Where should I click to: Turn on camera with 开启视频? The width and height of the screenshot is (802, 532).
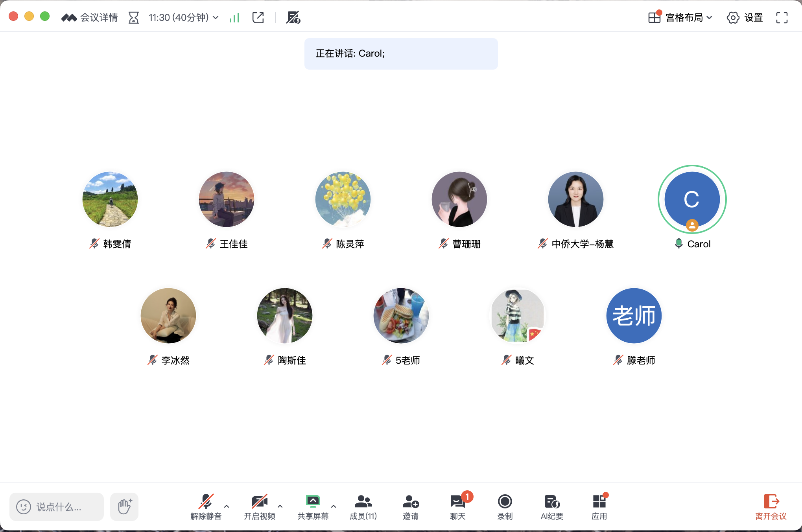tap(259, 506)
